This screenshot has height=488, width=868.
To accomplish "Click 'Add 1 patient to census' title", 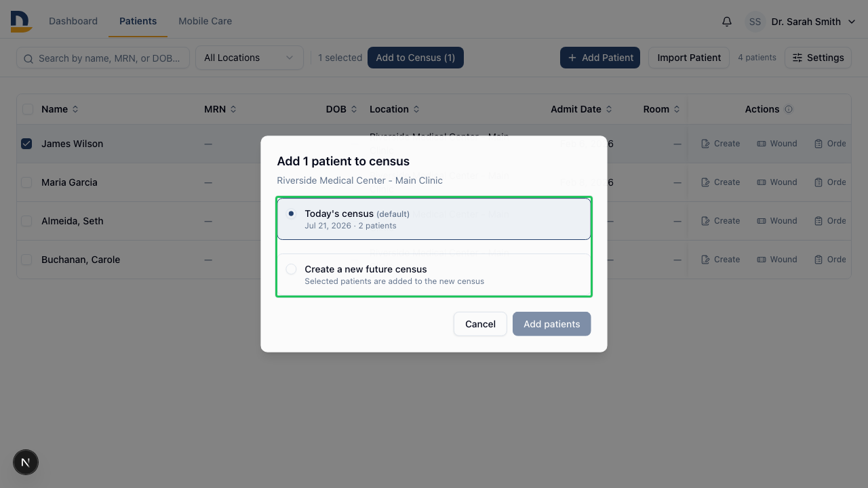I will [343, 161].
